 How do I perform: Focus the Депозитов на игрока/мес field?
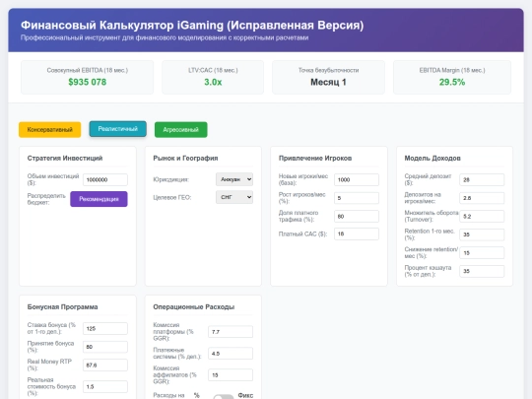(x=482, y=198)
